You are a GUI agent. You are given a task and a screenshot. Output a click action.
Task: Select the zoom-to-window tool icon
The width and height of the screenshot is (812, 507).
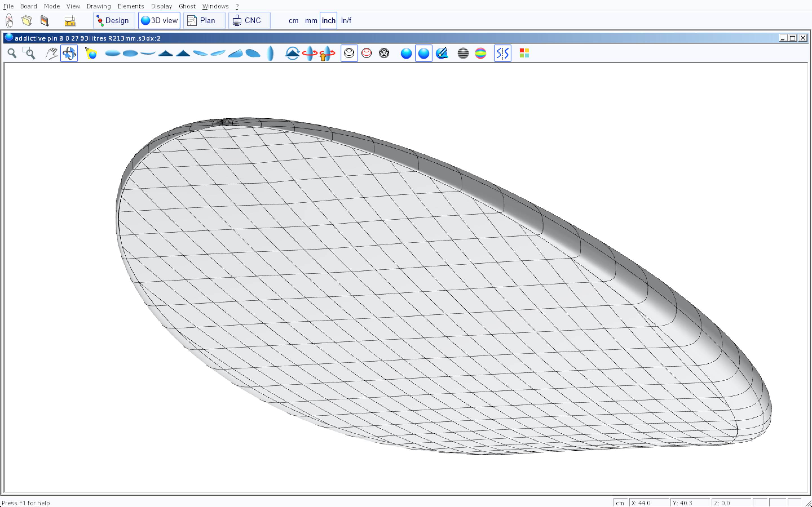click(x=29, y=53)
